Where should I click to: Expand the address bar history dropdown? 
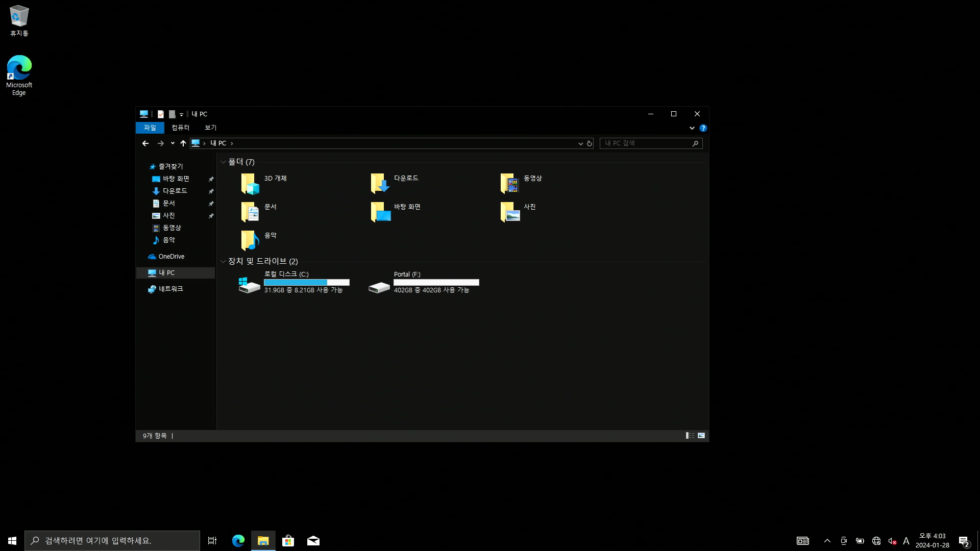click(x=580, y=144)
